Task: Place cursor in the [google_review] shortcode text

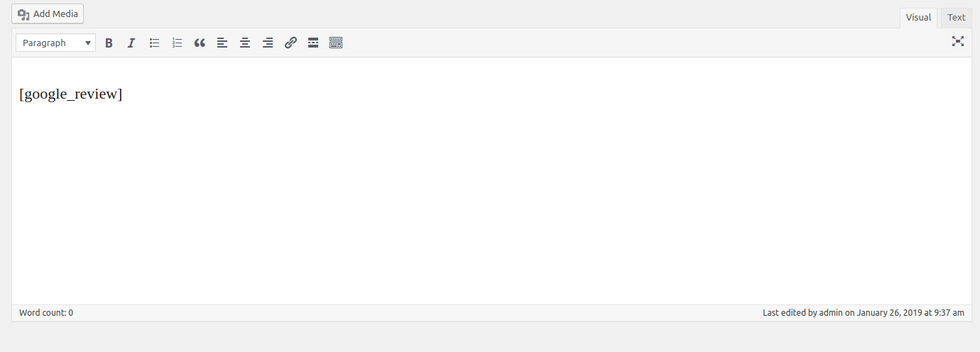Action: tap(71, 94)
